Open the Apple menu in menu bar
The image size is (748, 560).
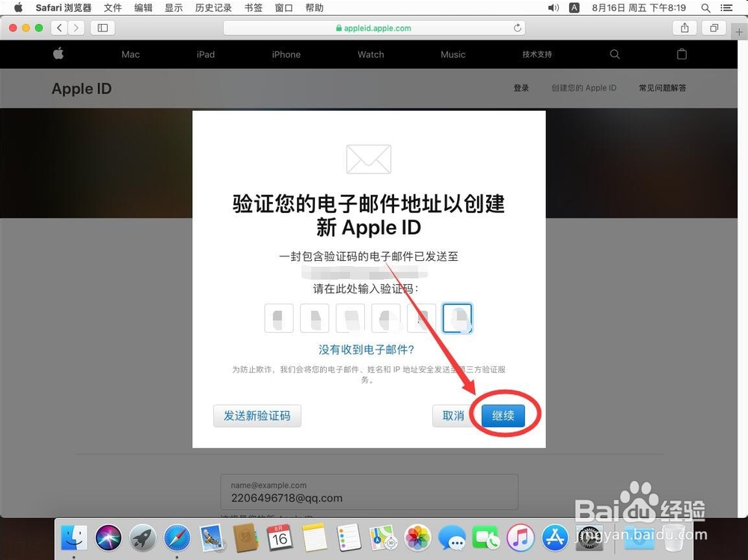coord(18,7)
